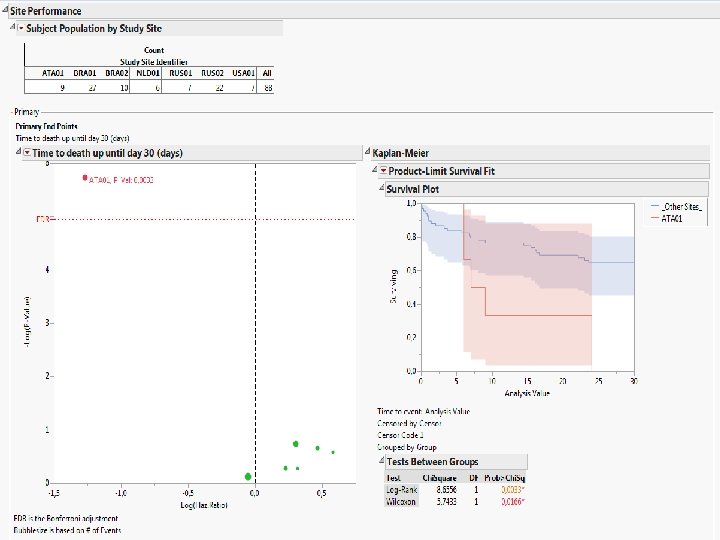The image size is (720, 540).
Task: Click the Surviving y-axis label
Action: 393,286
